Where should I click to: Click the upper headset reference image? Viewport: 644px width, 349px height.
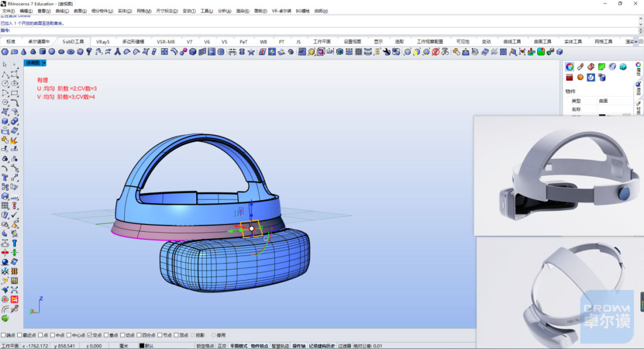[559, 176]
